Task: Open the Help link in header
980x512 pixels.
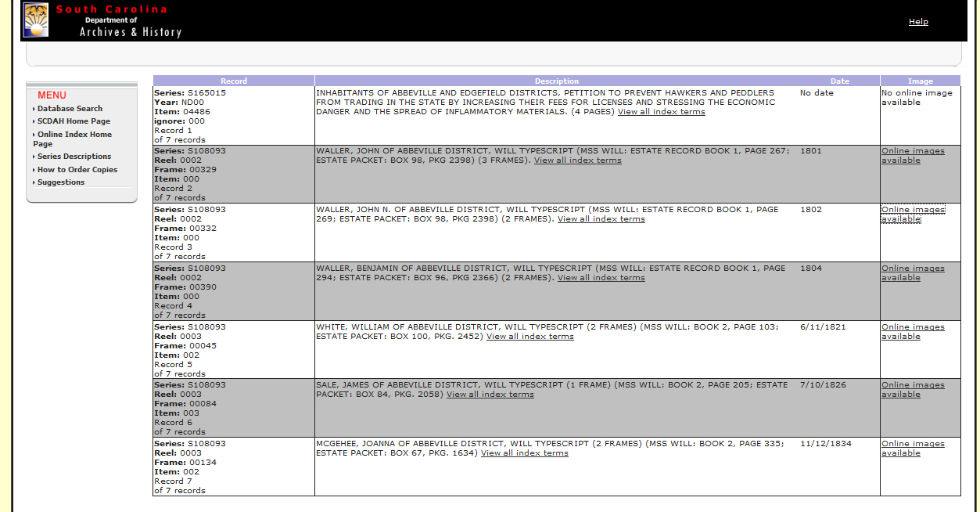Action: point(918,22)
